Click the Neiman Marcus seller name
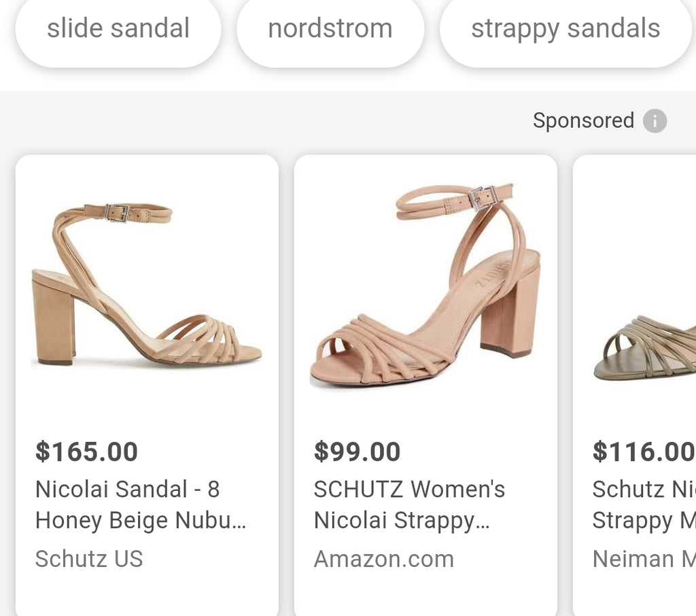The image size is (696, 616). point(643,559)
